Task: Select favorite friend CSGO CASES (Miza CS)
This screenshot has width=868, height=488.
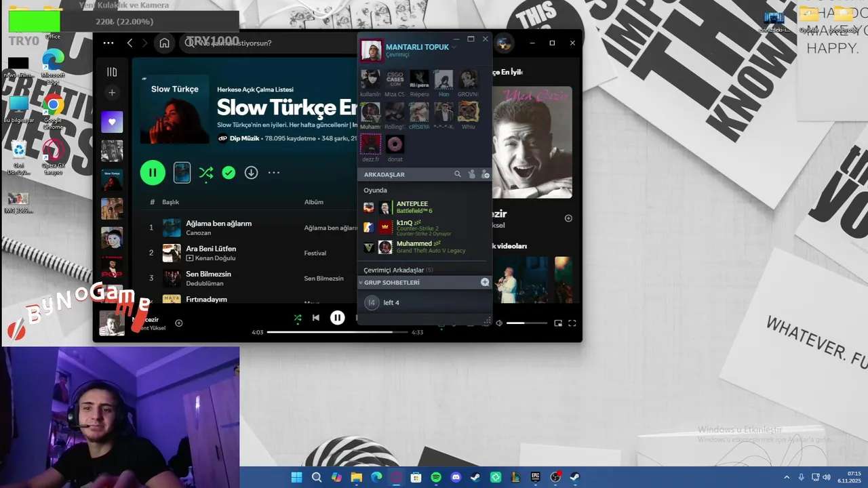Action: point(395,83)
